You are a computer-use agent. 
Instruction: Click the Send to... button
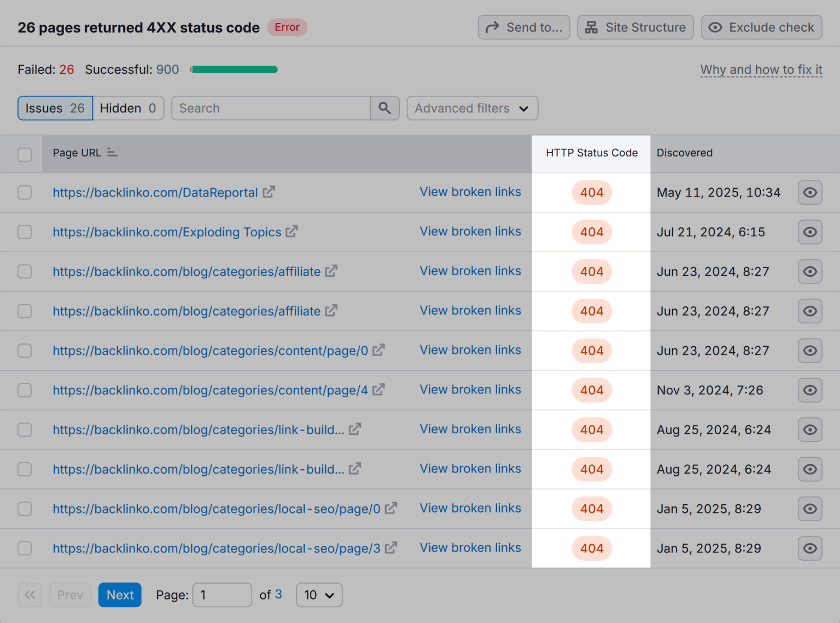coord(524,27)
